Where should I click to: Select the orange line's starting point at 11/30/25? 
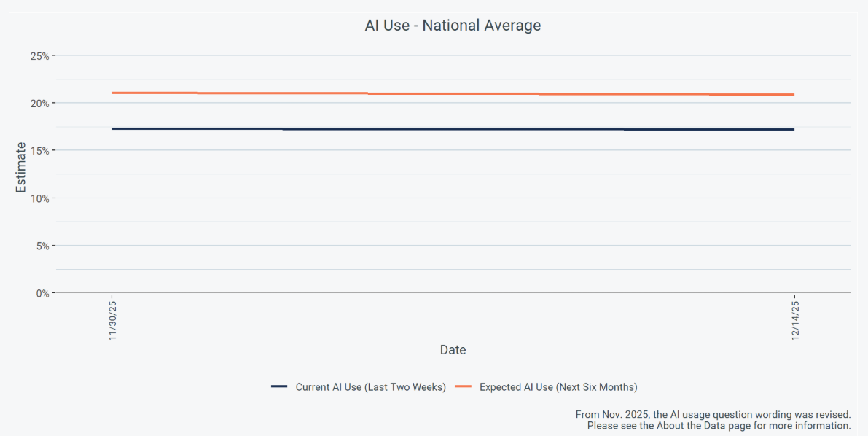(113, 93)
